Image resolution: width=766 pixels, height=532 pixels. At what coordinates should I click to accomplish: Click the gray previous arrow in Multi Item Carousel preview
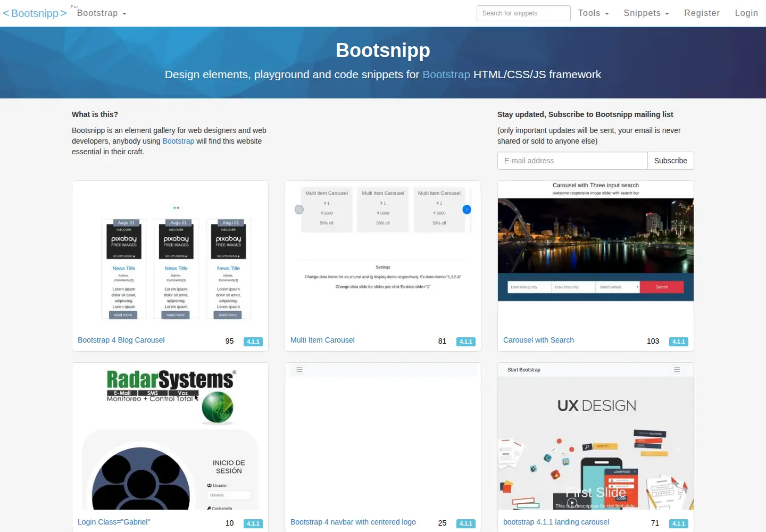click(299, 210)
